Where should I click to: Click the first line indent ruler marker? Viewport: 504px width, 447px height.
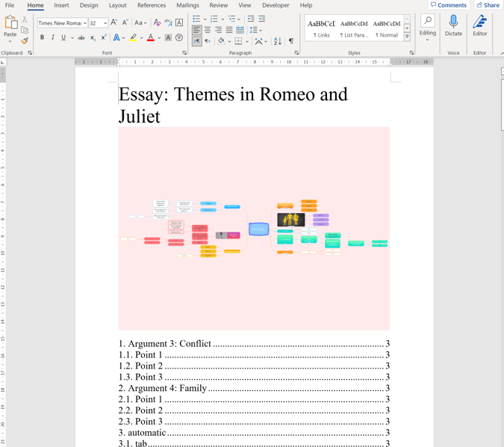point(118,59)
